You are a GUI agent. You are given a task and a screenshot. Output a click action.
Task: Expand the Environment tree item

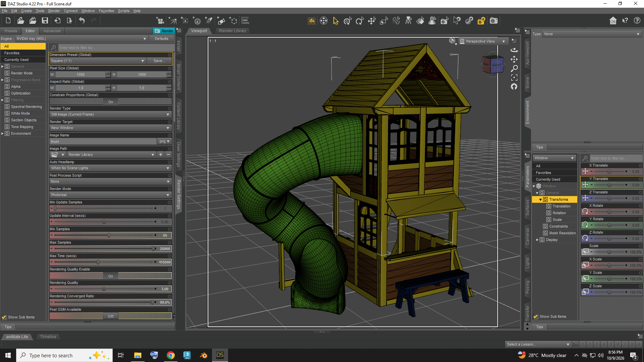click(2, 133)
